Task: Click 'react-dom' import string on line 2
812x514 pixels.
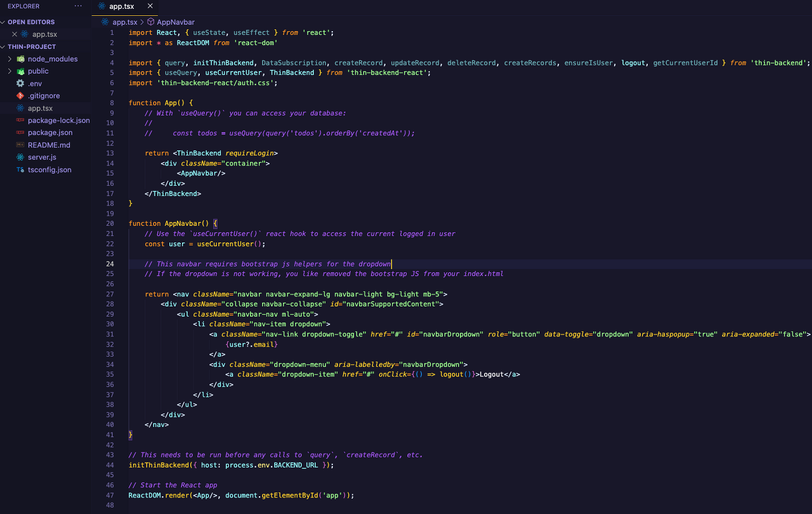Action: 255,43
